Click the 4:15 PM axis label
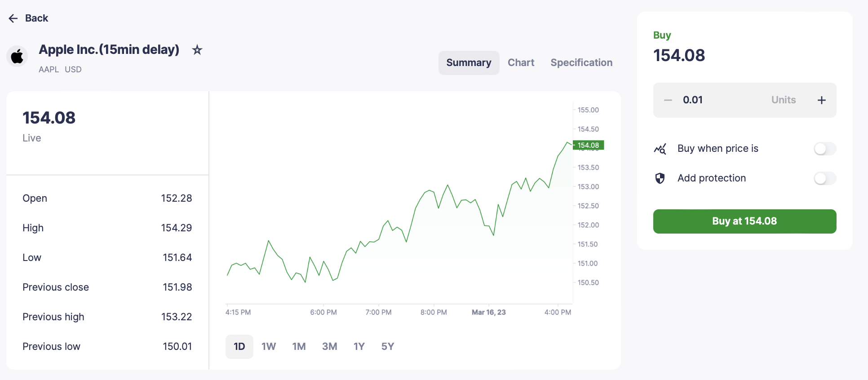 (238, 312)
